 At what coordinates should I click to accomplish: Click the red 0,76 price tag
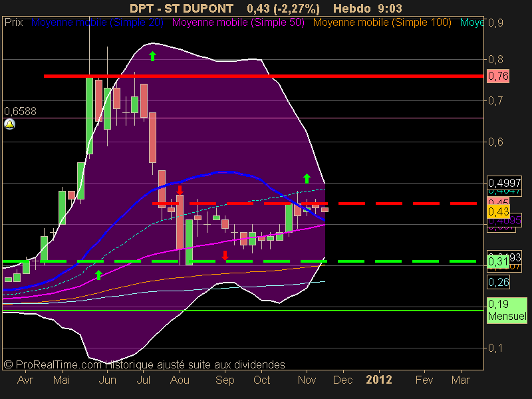(x=498, y=76)
